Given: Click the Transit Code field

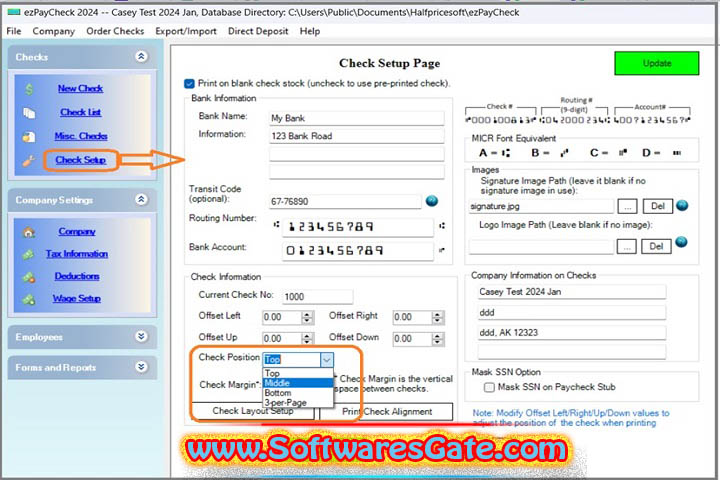Looking at the screenshot, I should 345,202.
